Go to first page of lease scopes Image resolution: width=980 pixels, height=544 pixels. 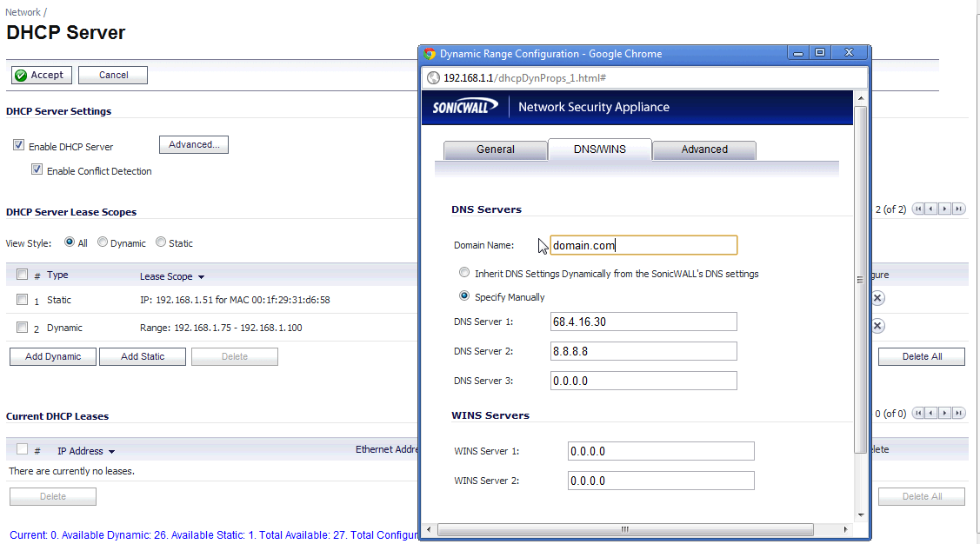click(x=918, y=209)
